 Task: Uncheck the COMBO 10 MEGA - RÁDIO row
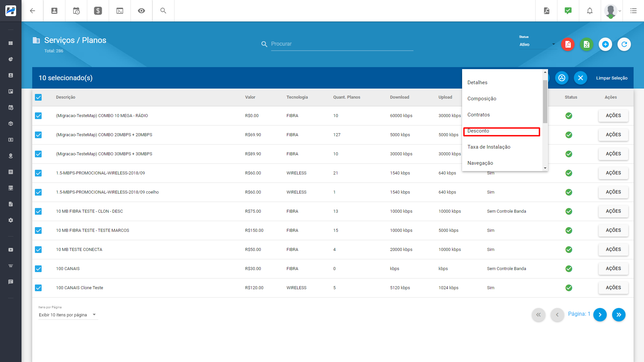[x=38, y=116]
